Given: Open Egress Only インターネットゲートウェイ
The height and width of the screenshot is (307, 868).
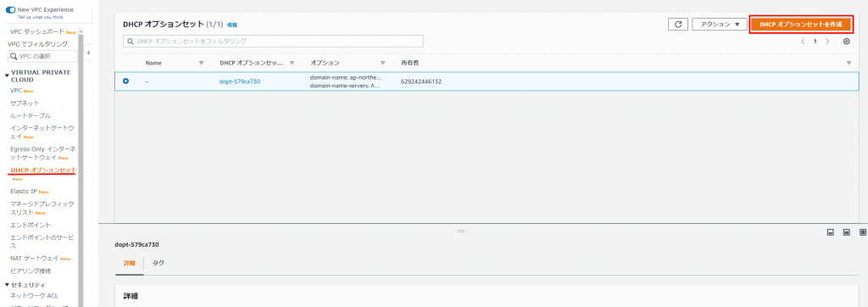Looking at the screenshot, I should point(42,153).
